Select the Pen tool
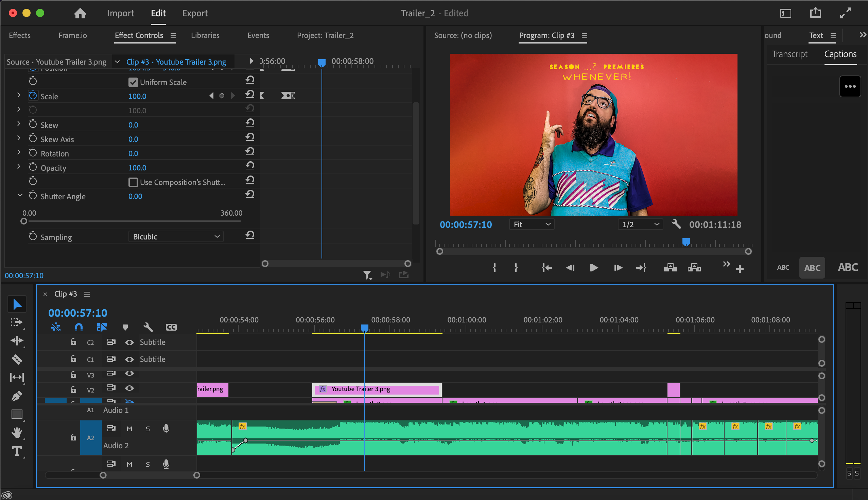 click(16, 396)
